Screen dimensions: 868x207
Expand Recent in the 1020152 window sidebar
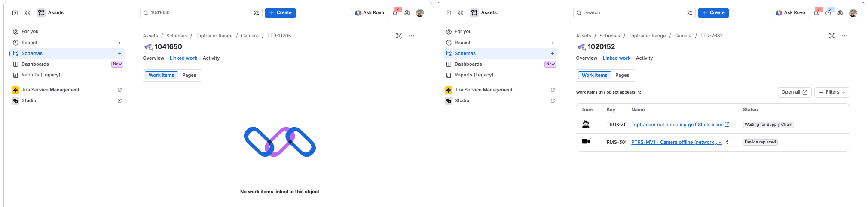[x=553, y=43]
